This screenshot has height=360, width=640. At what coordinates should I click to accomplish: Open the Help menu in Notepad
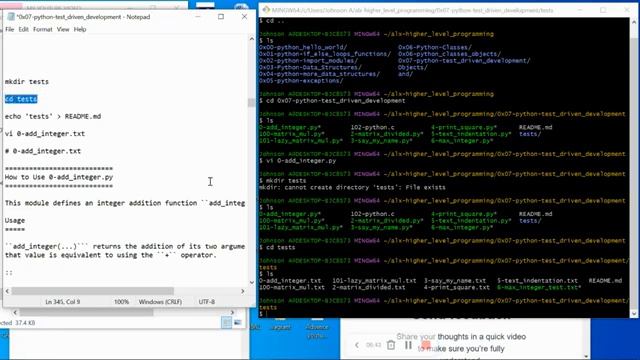pyautogui.click(x=80, y=29)
